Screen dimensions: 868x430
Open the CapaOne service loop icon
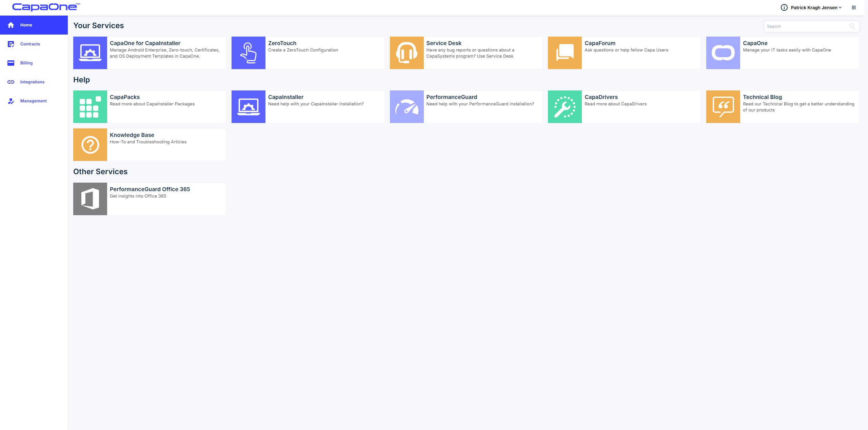click(723, 53)
